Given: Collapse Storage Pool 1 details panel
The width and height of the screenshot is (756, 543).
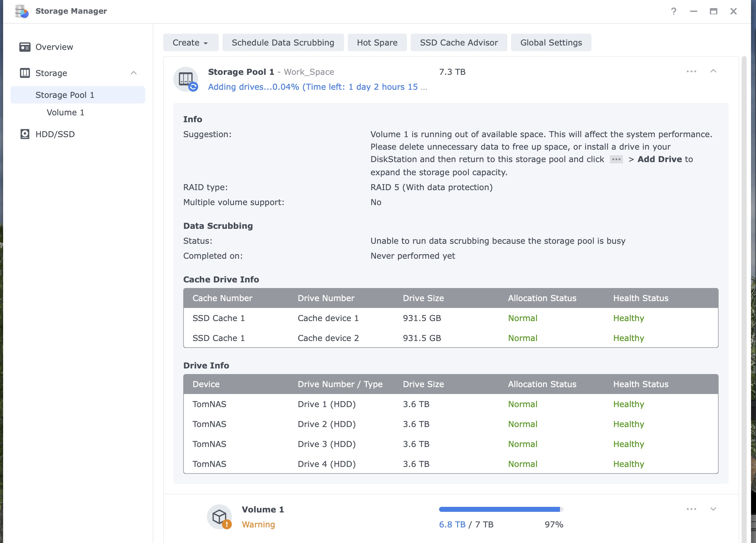Looking at the screenshot, I should click(713, 71).
